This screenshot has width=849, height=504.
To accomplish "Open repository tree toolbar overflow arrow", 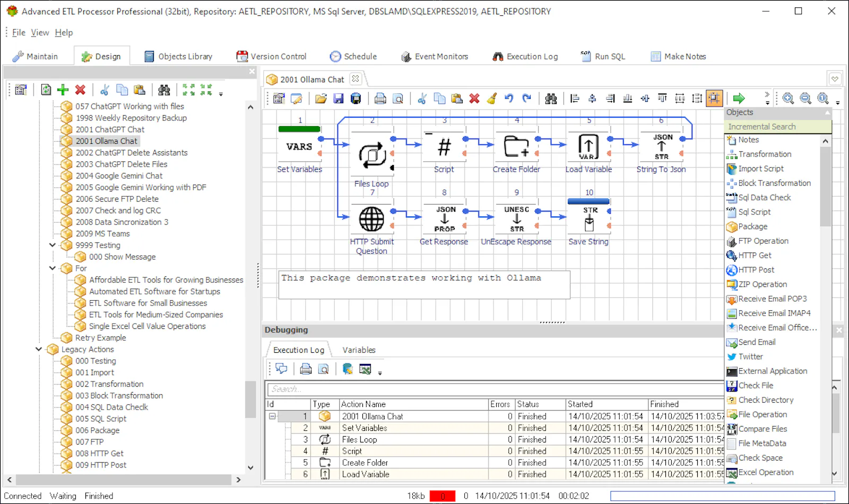I will pyautogui.click(x=221, y=94).
